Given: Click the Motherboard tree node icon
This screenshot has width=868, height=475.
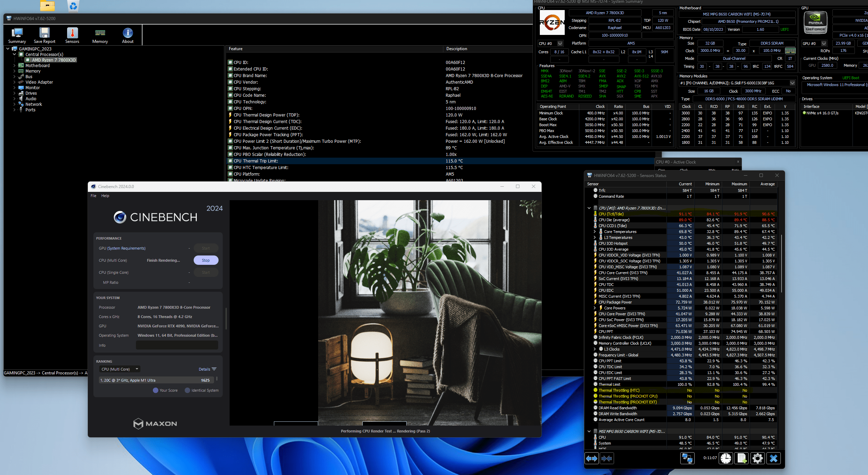Looking at the screenshot, I should (x=21, y=65).
